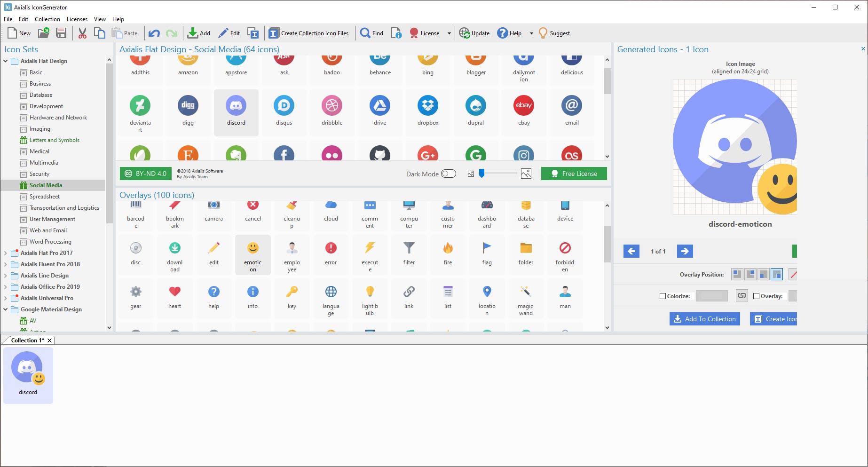Click the icon properties toolbar icon beside Edit

[253, 33]
